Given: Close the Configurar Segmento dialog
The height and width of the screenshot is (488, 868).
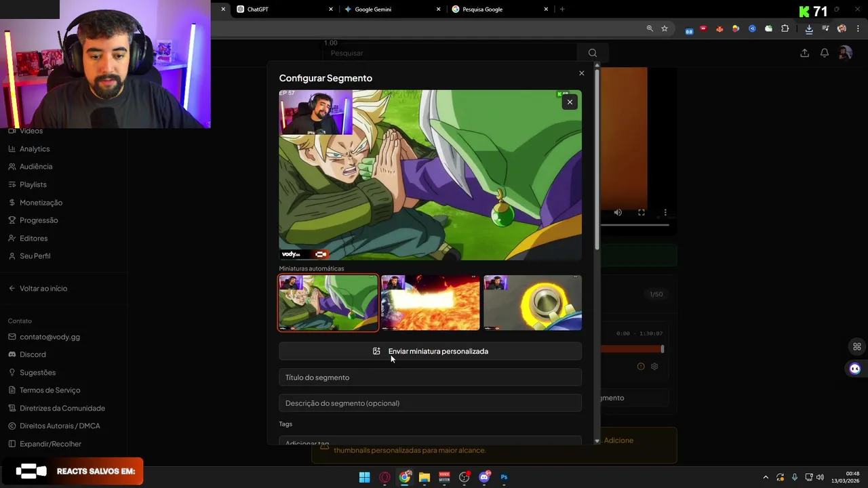Looking at the screenshot, I should click(x=581, y=73).
